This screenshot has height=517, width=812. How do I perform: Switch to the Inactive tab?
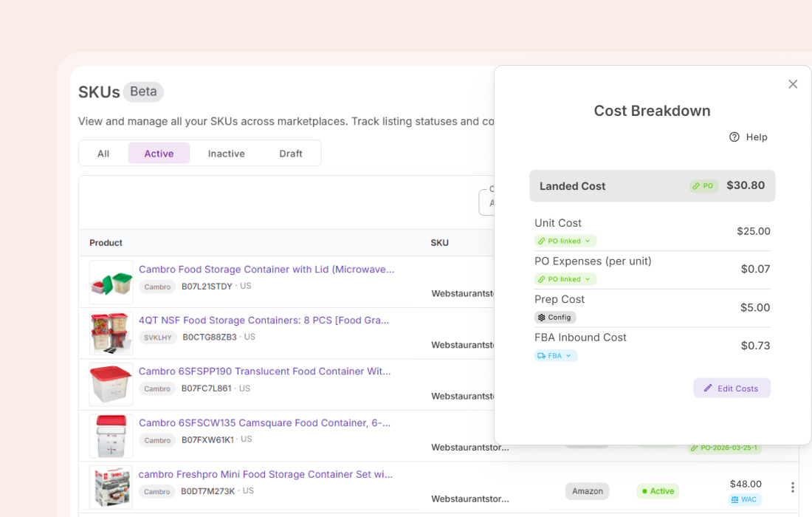click(x=226, y=154)
